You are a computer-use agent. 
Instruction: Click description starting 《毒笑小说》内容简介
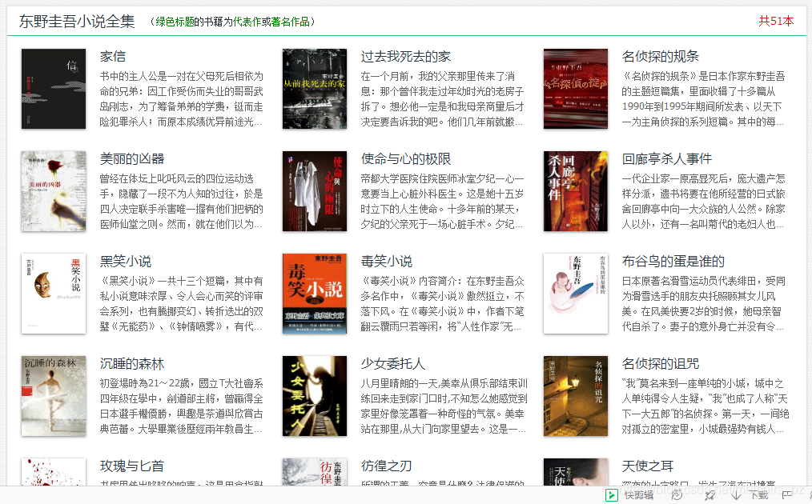click(442, 304)
